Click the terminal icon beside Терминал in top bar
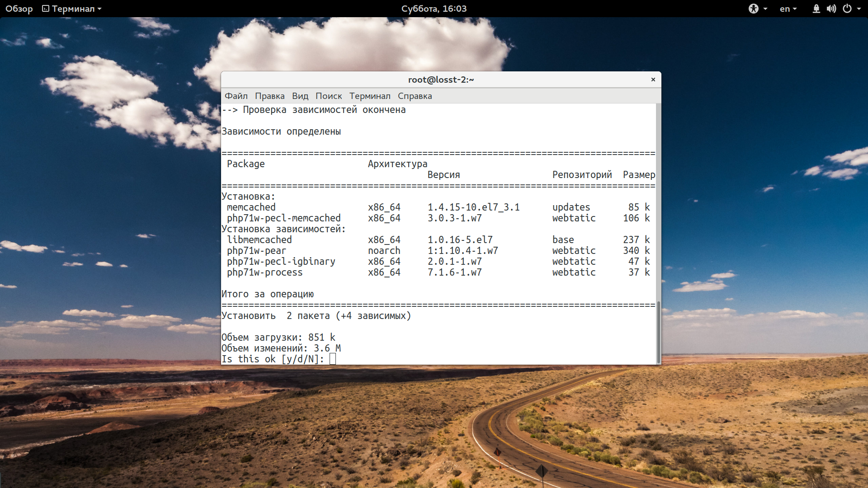This screenshot has width=868, height=488. pos(46,9)
